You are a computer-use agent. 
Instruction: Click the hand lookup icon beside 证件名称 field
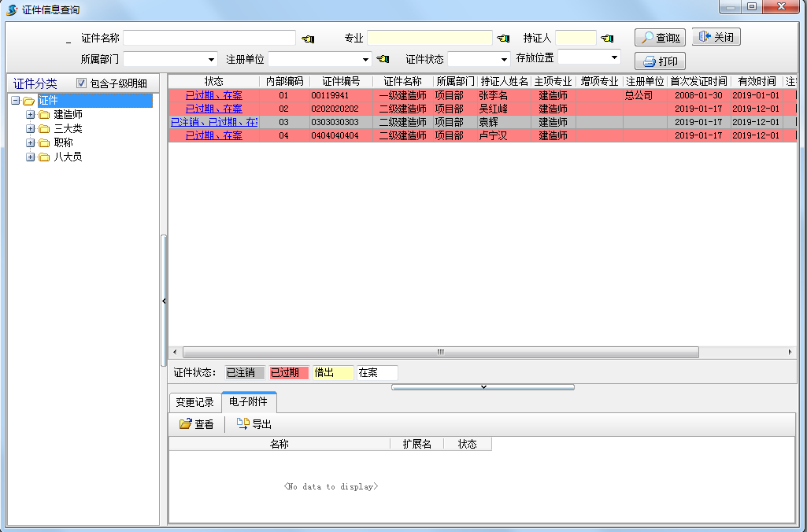[x=307, y=39]
